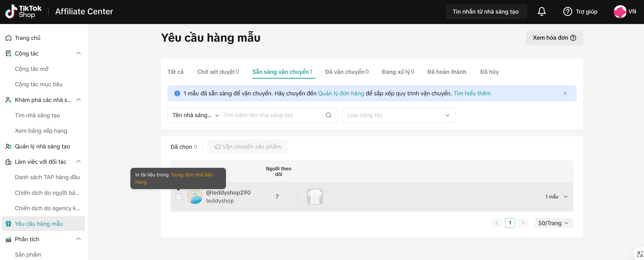Viewport: 644px width, 260px height.
Task: Expand the 1 mẫu row chevron
Action: (566, 197)
